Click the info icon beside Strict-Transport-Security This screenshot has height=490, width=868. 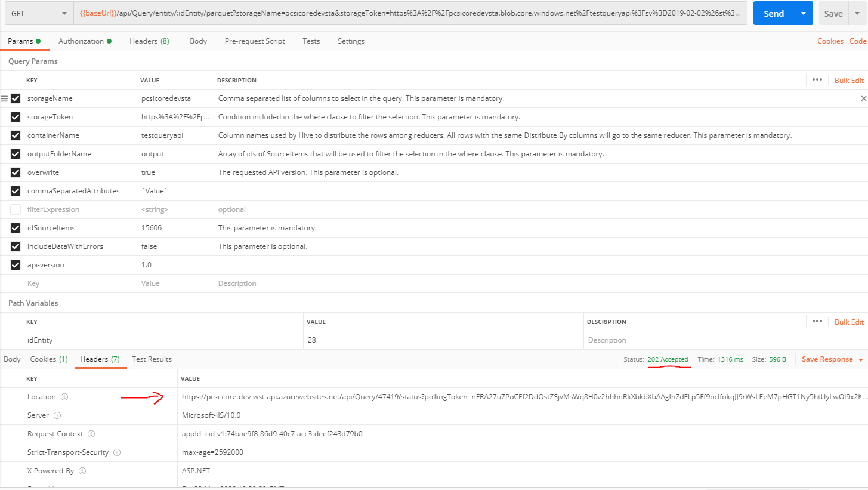point(117,452)
